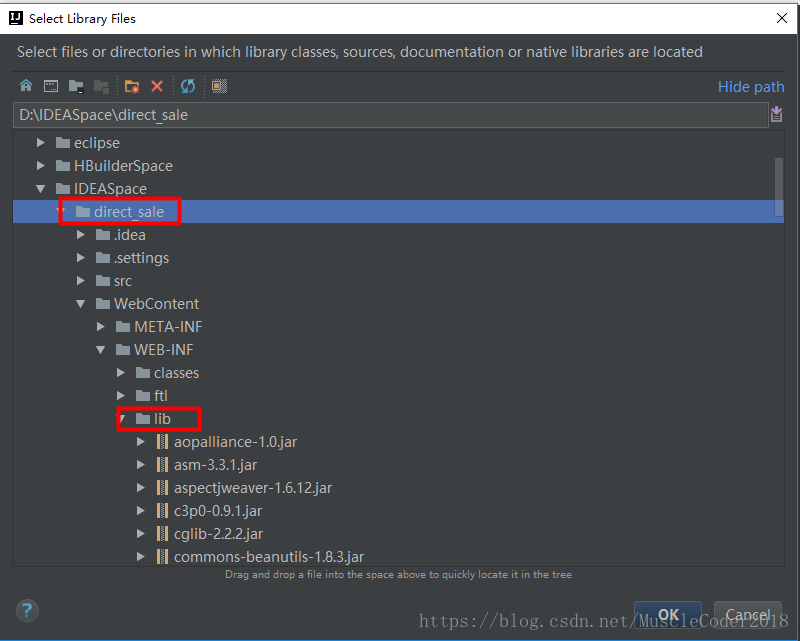Image resolution: width=800 pixels, height=641 pixels.
Task: Collapse the IDEASpace folder
Action: [x=41, y=189]
